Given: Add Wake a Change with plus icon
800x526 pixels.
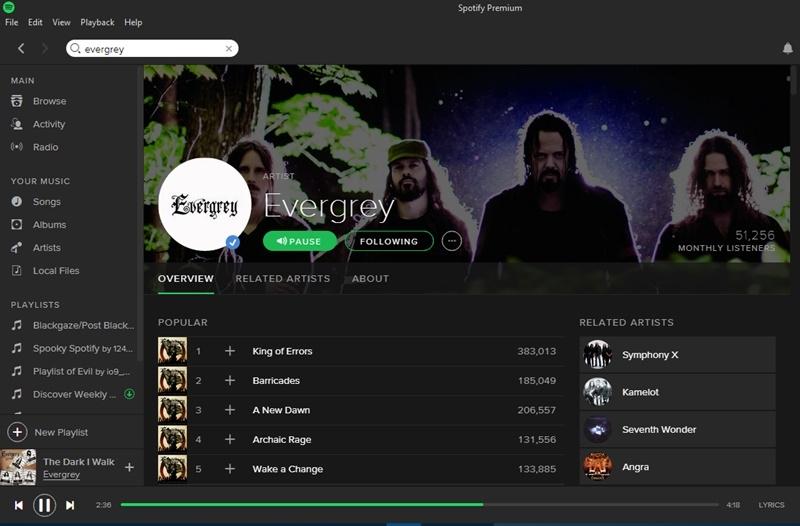Looking at the screenshot, I should (x=230, y=469).
